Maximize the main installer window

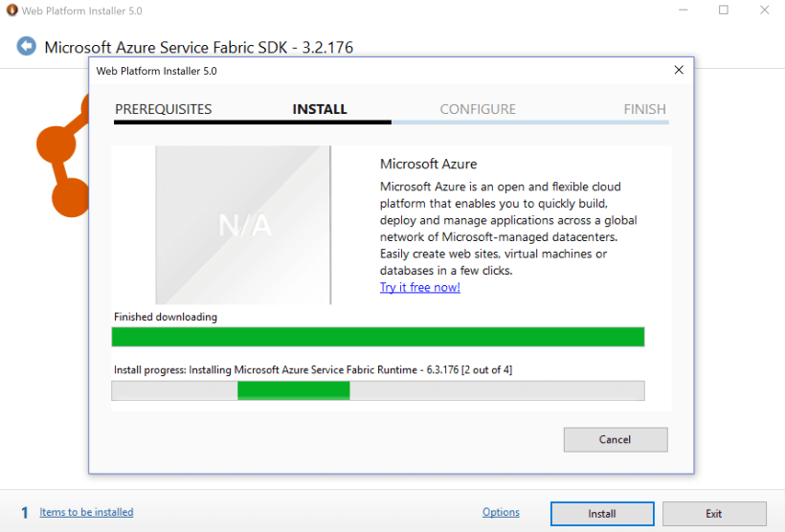(x=724, y=11)
